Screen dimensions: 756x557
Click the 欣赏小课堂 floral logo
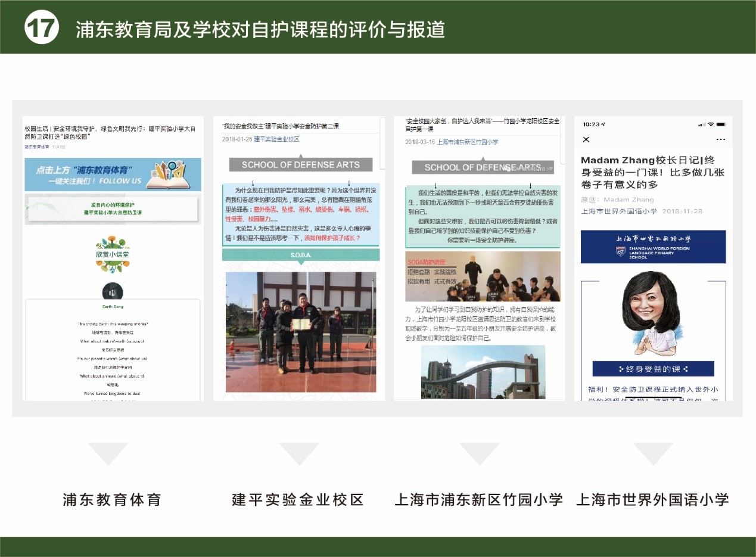(112, 254)
